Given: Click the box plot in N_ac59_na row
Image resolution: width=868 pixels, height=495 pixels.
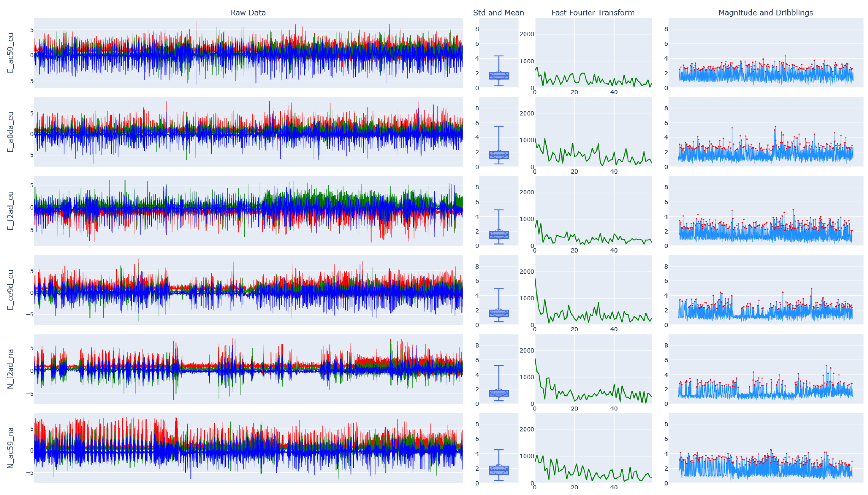Looking at the screenshot, I should [x=499, y=470].
